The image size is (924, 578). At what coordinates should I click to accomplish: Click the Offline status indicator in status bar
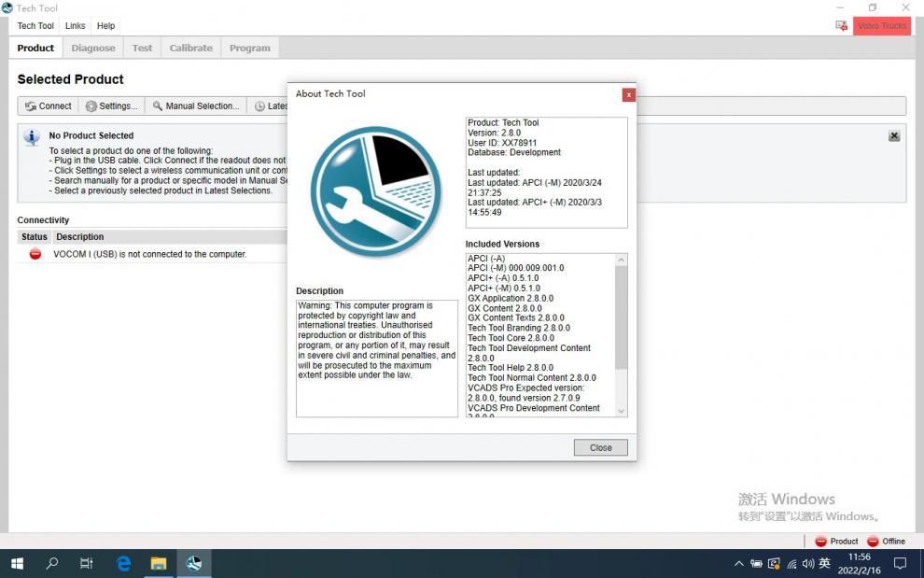[x=885, y=541]
